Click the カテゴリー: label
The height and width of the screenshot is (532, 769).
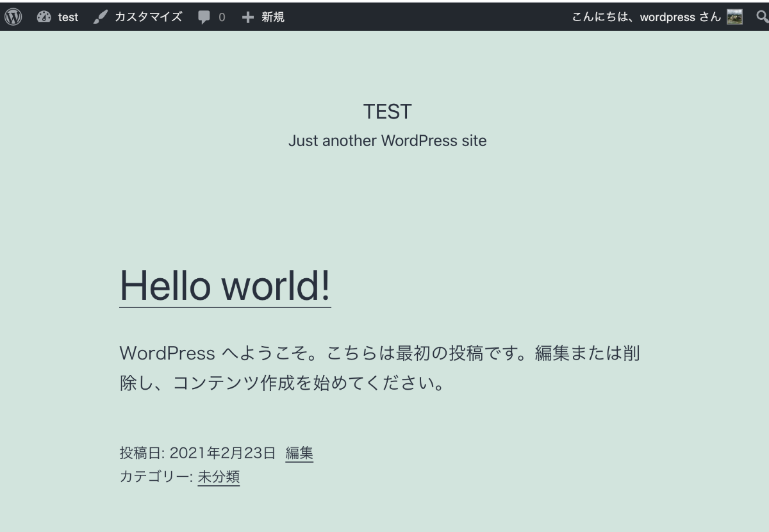click(156, 477)
